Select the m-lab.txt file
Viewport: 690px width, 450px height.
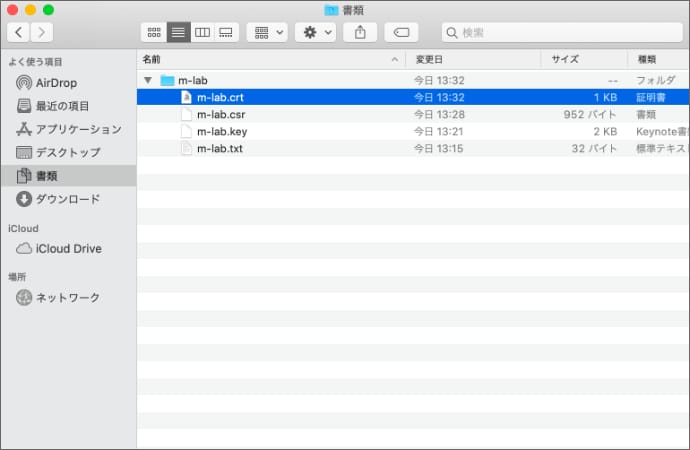click(x=219, y=148)
